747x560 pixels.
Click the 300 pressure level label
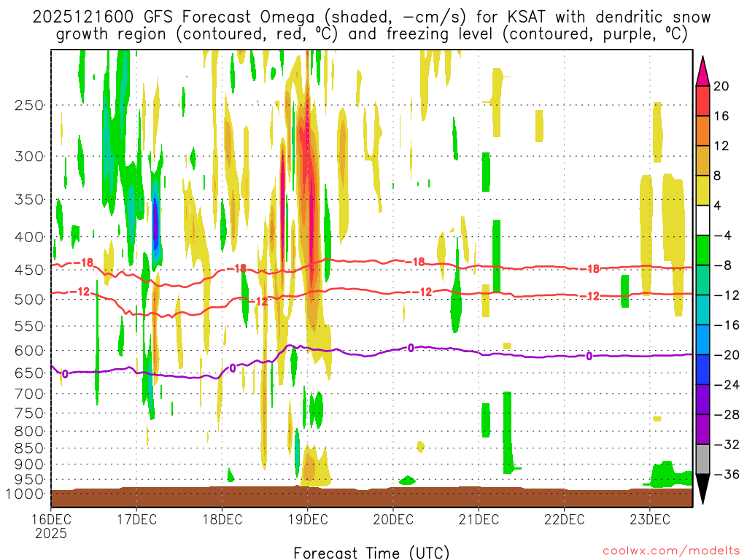29,156
